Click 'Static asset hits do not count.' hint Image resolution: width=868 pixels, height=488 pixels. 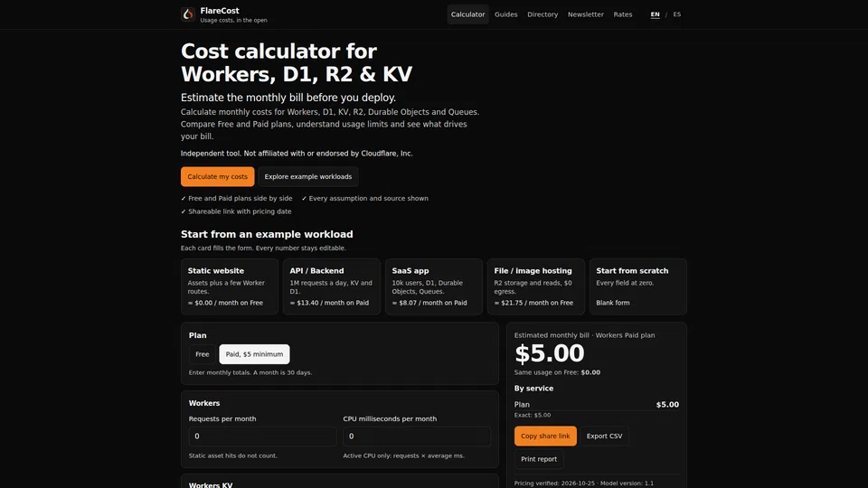click(233, 455)
